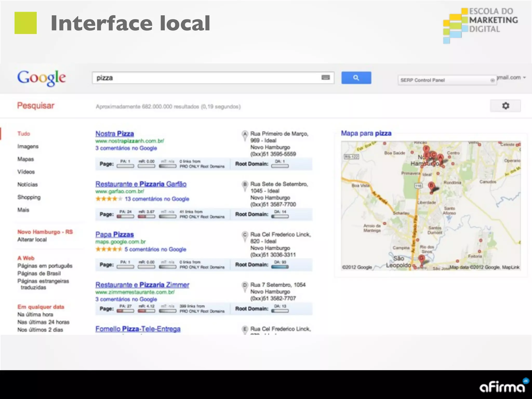
Task: Click the www.nostrapizzanh.com.br URL
Action: coord(130,141)
